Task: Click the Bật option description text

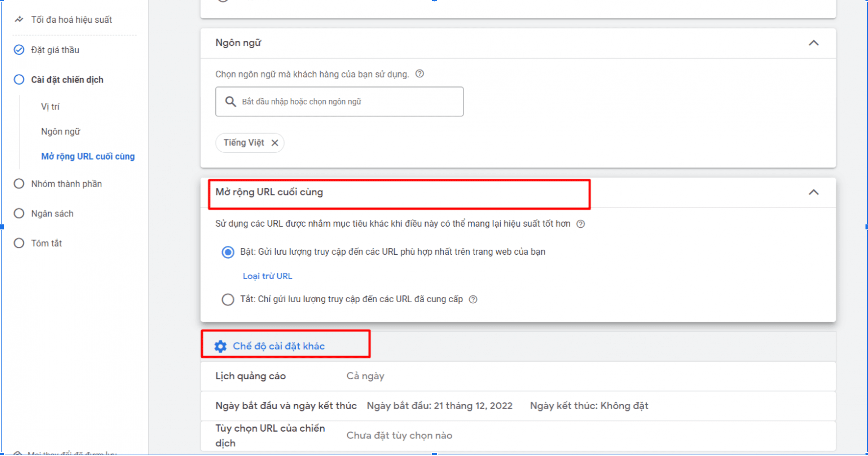Action: pyautogui.click(x=393, y=252)
